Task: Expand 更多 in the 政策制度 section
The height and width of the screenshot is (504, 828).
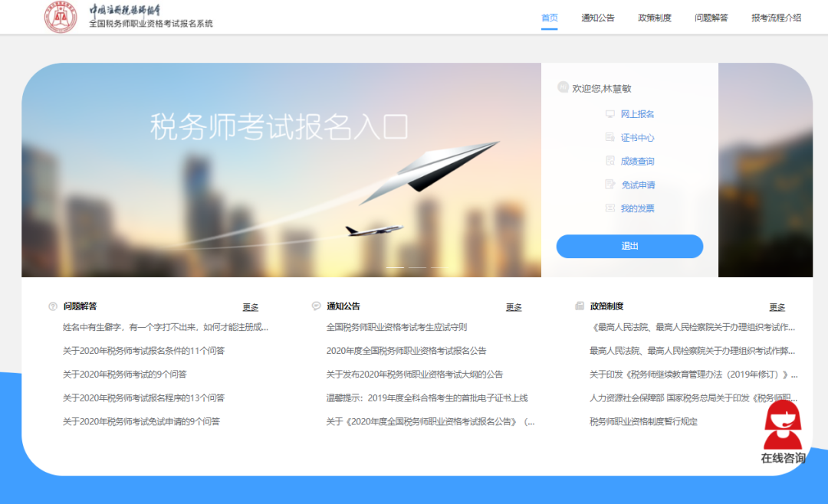Action: pyautogui.click(x=777, y=307)
